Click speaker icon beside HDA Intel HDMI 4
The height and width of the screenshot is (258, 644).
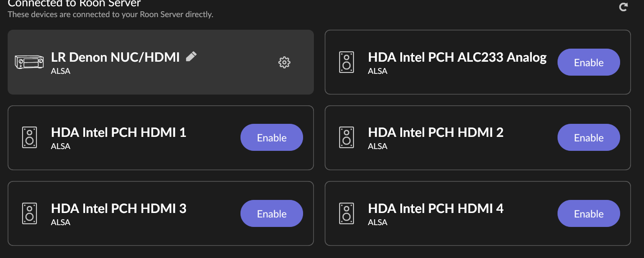point(346,213)
